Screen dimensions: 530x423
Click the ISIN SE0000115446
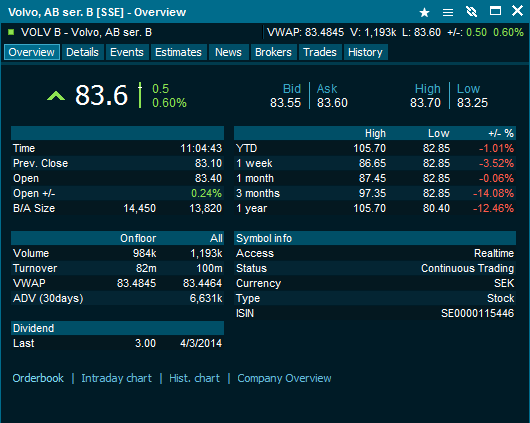coord(478,313)
